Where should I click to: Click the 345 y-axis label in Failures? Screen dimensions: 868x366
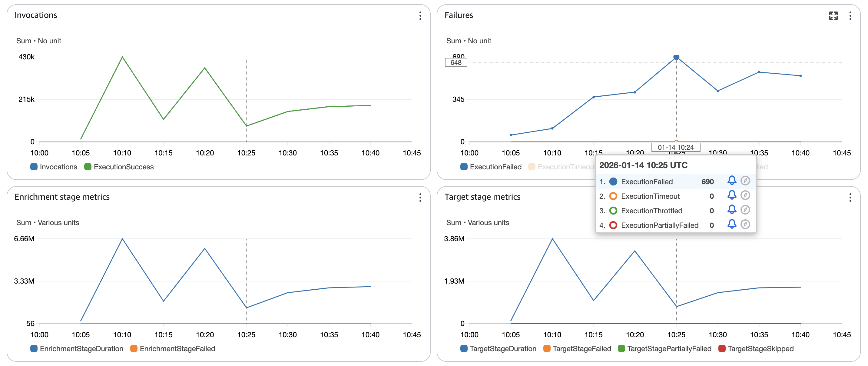point(458,99)
